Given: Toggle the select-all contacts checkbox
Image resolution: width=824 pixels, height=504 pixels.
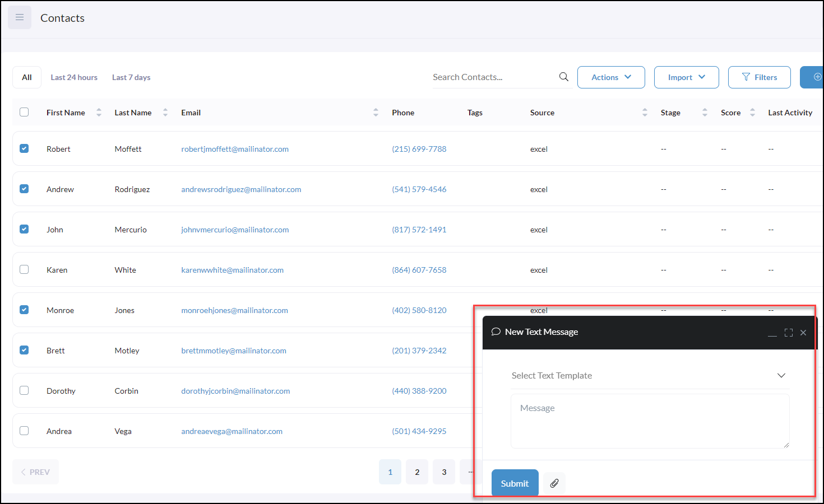Looking at the screenshot, I should [24, 112].
